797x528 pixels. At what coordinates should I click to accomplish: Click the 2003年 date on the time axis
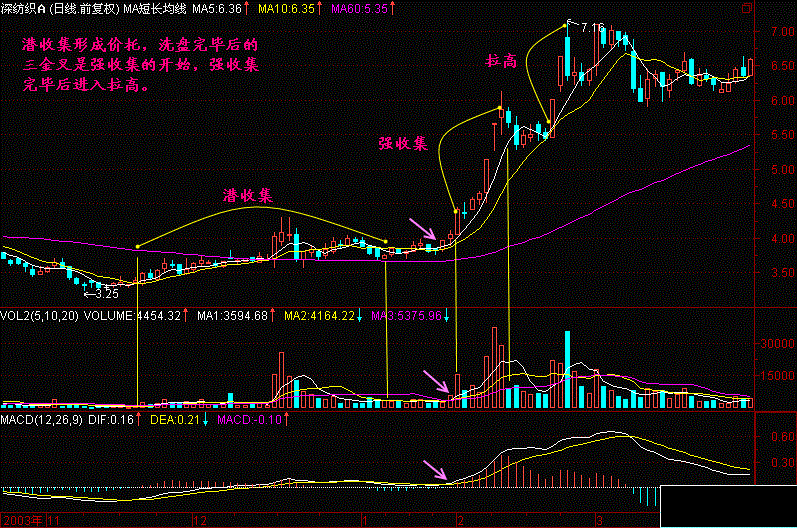click(x=22, y=520)
